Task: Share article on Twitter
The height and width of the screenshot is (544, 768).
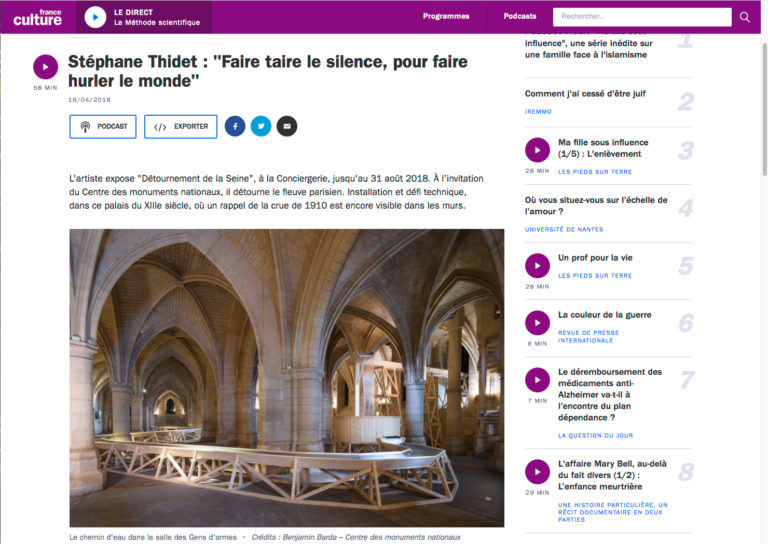Action: (261, 126)
